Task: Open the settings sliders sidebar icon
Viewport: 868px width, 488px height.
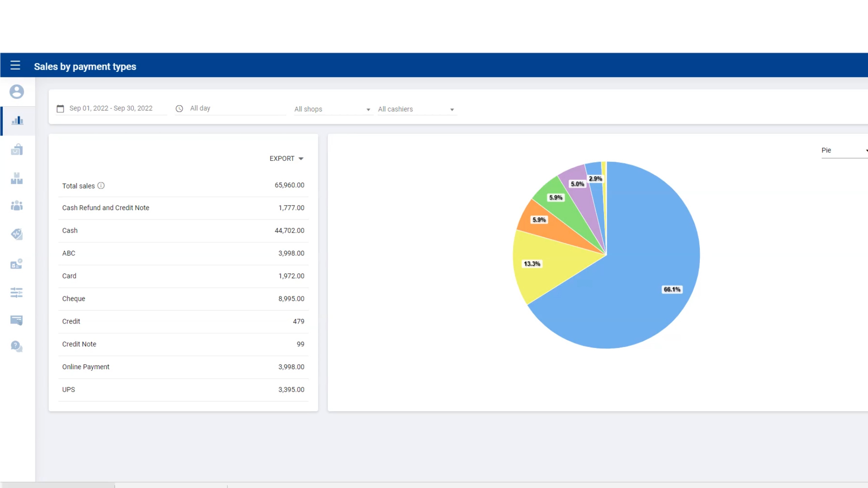Action: click(17, 293)
